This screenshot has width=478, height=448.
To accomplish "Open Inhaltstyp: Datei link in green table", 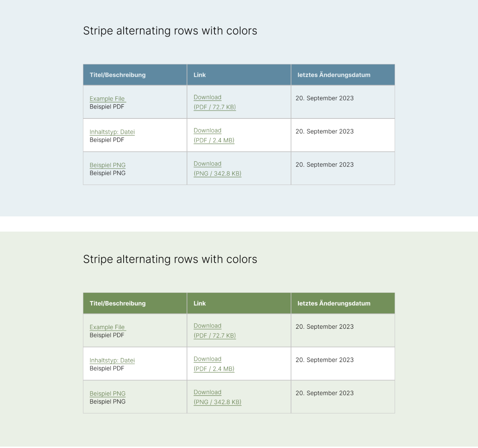I will point(112,360).
